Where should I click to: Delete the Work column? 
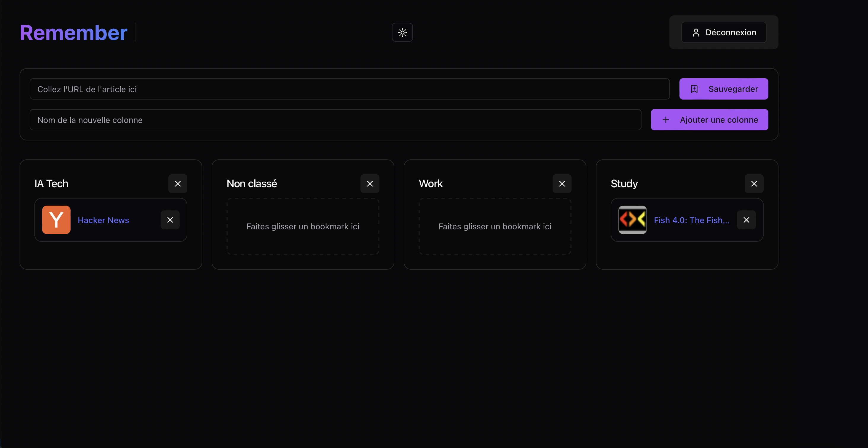pyautogui.click(x=562, y=184)
